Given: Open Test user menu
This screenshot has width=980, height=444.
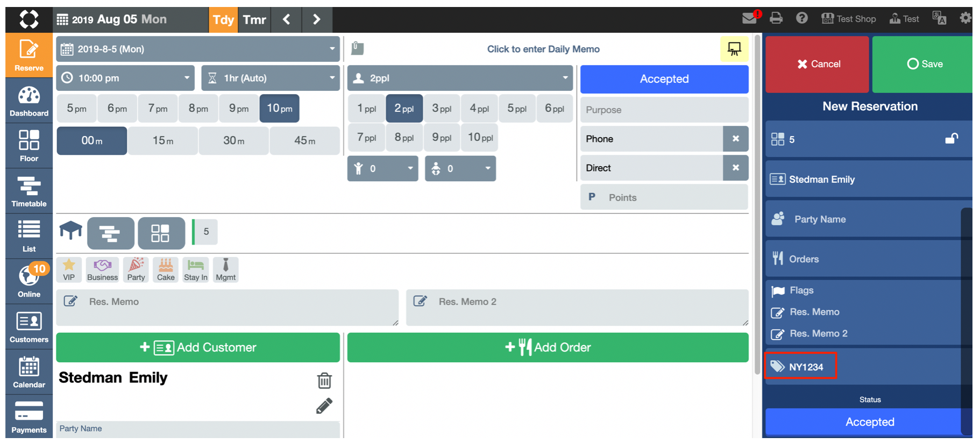Looking at the screenshot, I should coord(904,19).
